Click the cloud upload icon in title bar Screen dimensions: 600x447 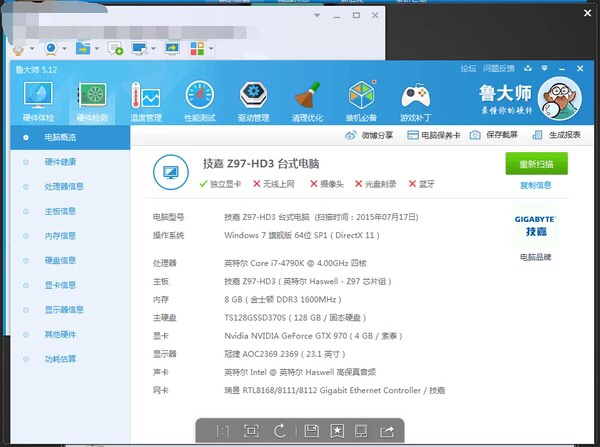point(528,69)
